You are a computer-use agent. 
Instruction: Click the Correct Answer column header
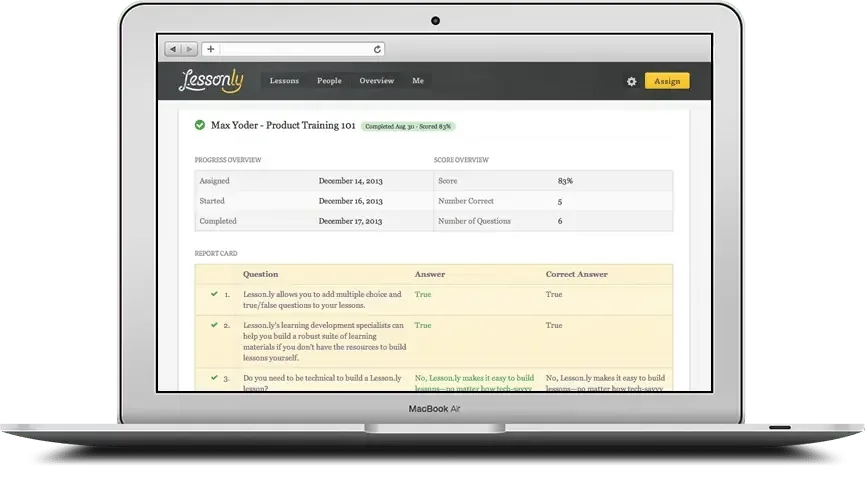pyautogui.click(x=576, y=274)
